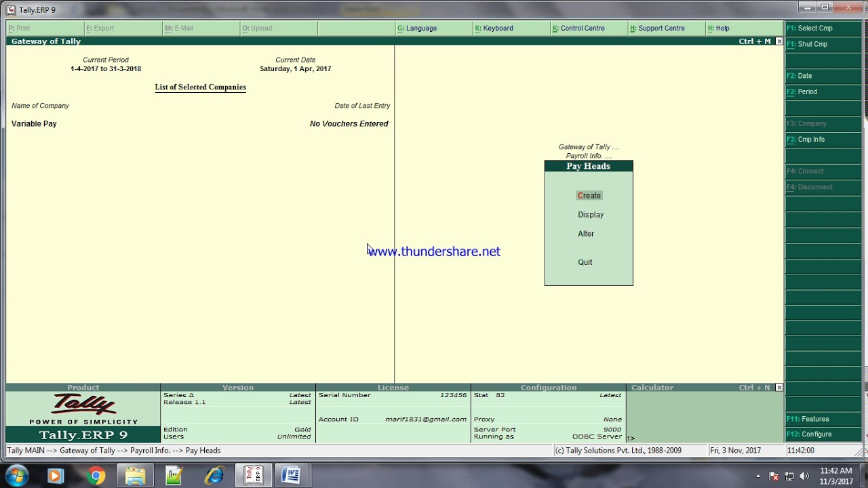
Task: Launch Google Chrome from the taskbar
Action: (96, 476)
